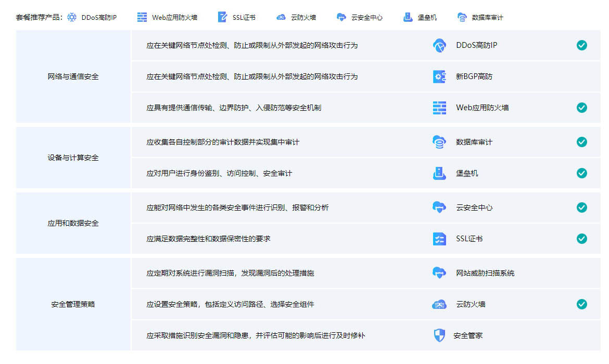Click the requirement 应满足数据完整性和数据保密性的要求
Image resolution: width=609 pixels, height=364 pixels.
208,239
